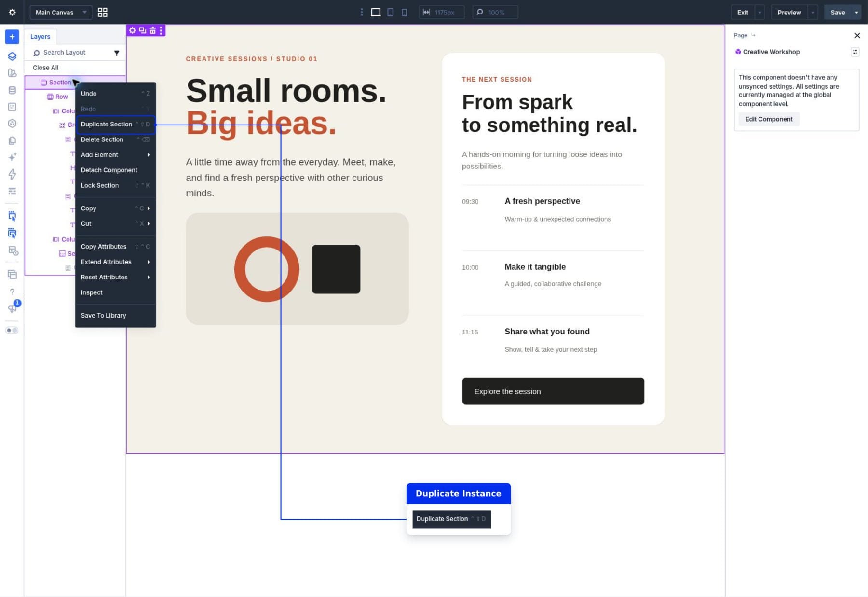Click the zoom field showing 100%
Screen dimensions: 868x597
(495, 12)
